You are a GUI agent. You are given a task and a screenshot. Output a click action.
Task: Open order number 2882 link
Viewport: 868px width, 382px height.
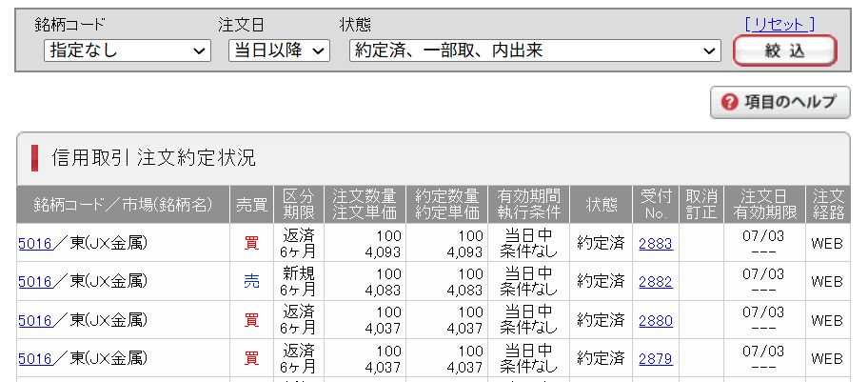(x=656, y=282)
